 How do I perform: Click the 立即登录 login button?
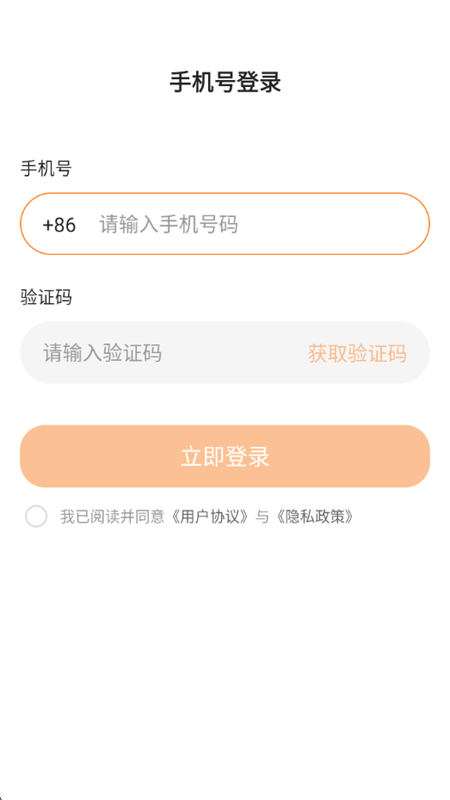click(x=225, y=456)
